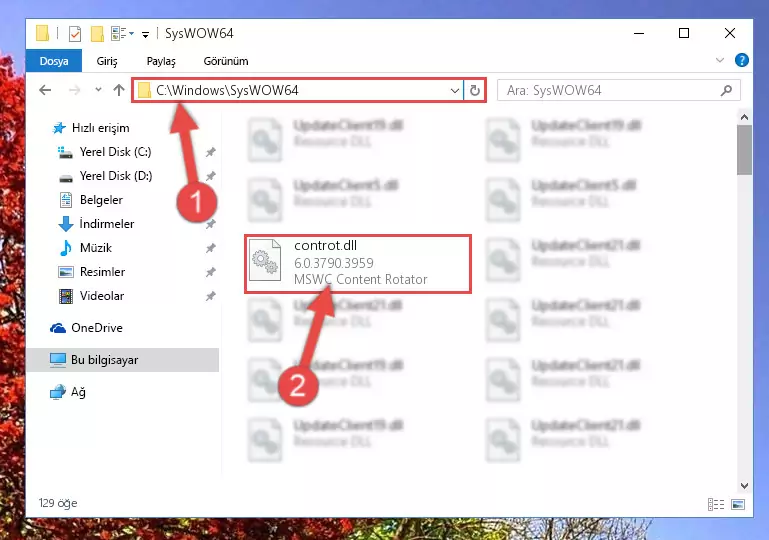Open the Dosya ribbon tab
The width and height of the screenshot is (769, 540).
[x=54, y=61]
